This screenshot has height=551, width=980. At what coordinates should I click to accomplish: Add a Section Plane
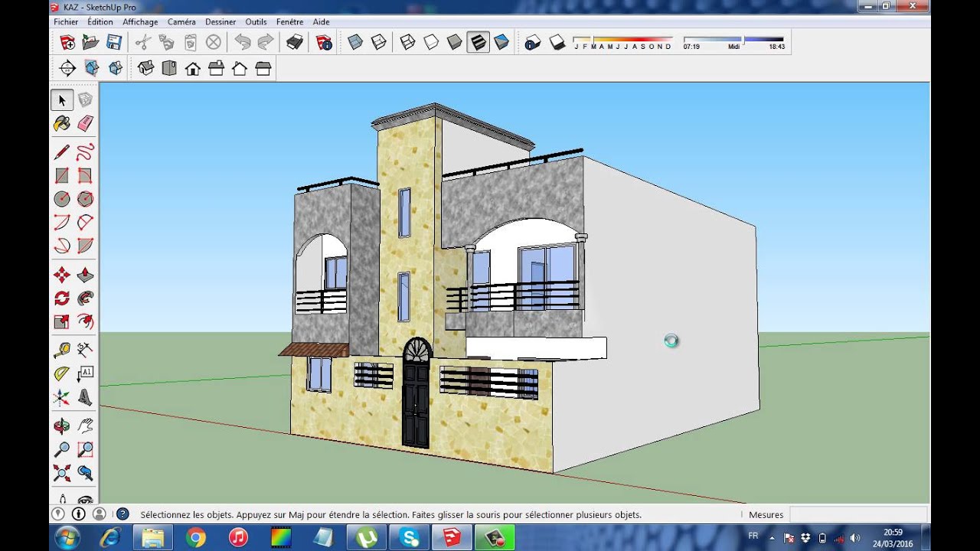click(x=67, y=69)
